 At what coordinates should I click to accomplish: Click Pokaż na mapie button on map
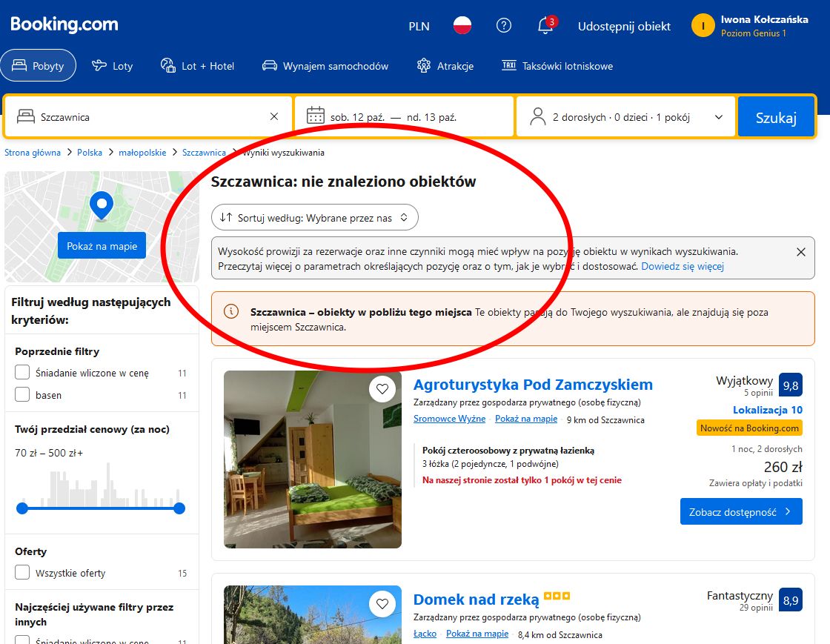[102, 245]
